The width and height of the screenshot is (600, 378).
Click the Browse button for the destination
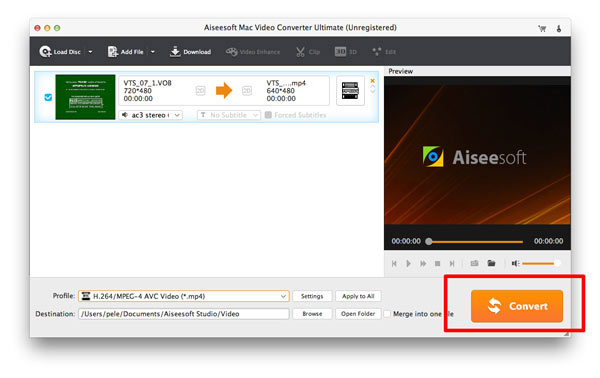(x=312, y=314)
